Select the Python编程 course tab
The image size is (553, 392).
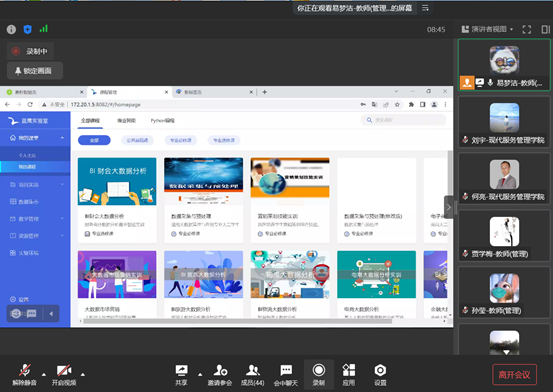pos(163,120)
